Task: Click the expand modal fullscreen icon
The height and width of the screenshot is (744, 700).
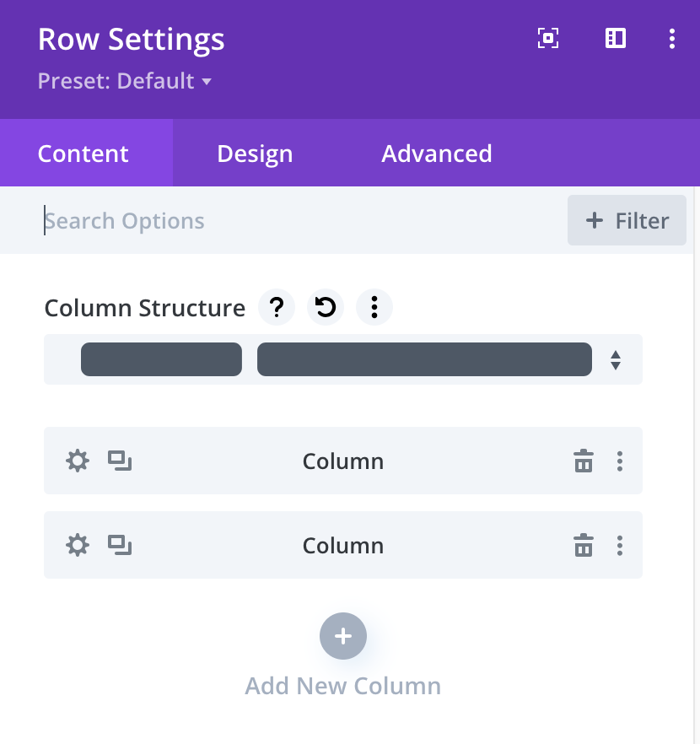Action: click(x=548, y=39)
